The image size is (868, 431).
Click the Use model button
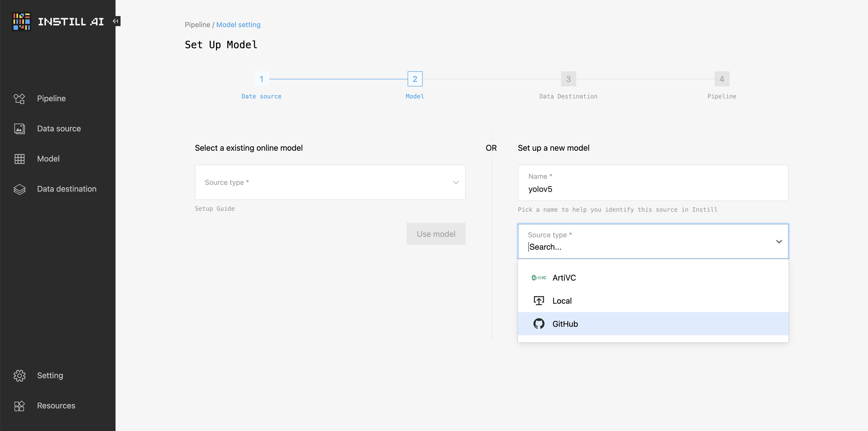coord(436,234)
